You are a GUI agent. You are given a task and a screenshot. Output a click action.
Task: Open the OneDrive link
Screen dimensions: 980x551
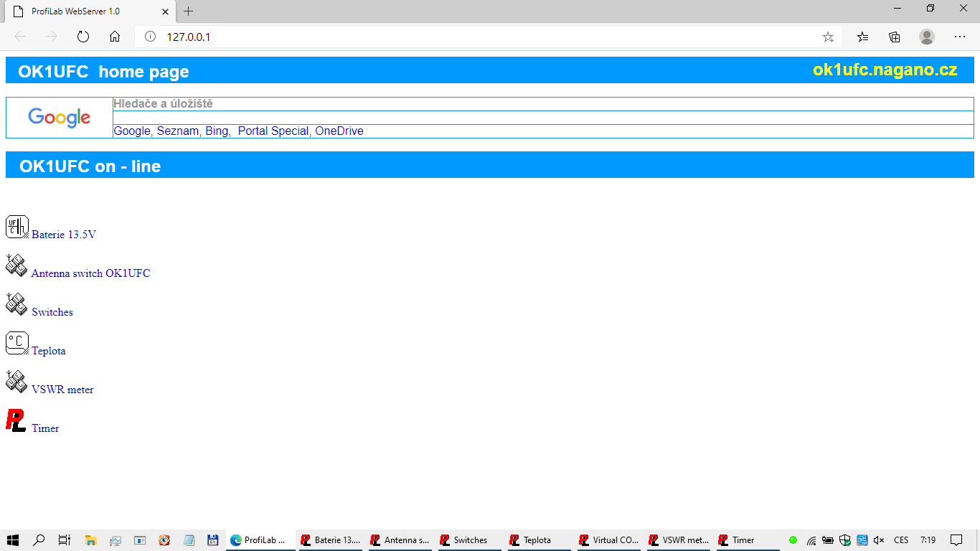tap(339, 131)
